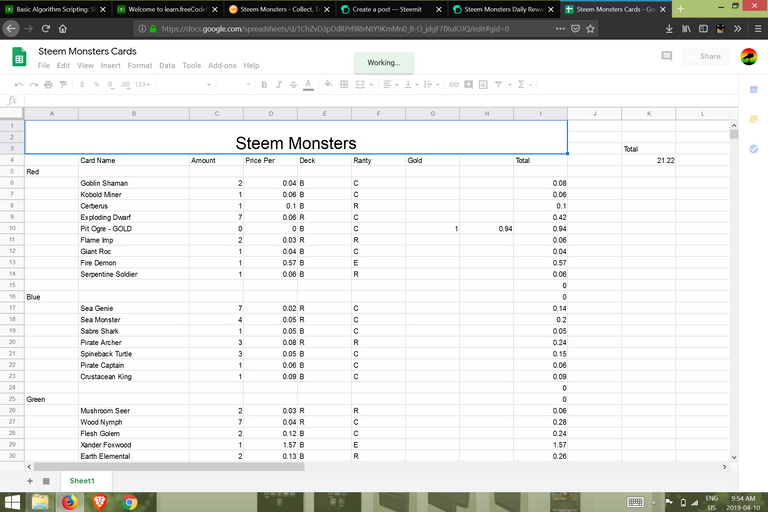Open the Add-ons menu
This screenshot has width=768, height=512.
point(222,66)
